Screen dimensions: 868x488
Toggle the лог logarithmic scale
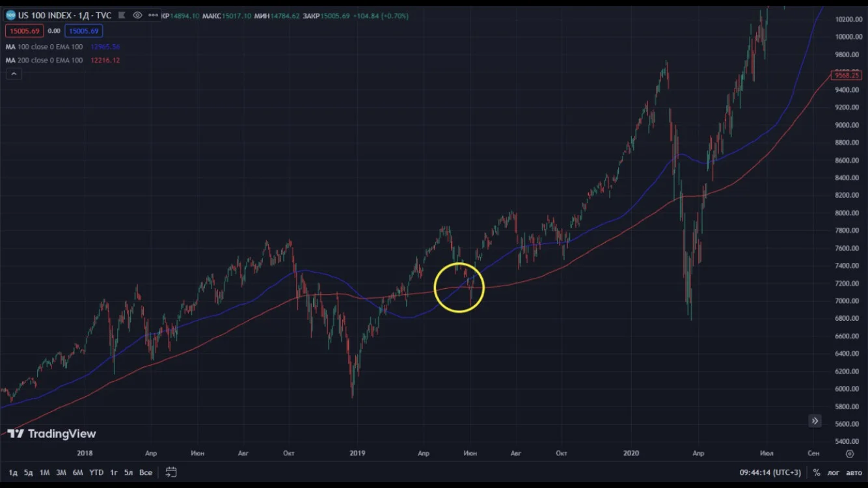coord(833,472)
